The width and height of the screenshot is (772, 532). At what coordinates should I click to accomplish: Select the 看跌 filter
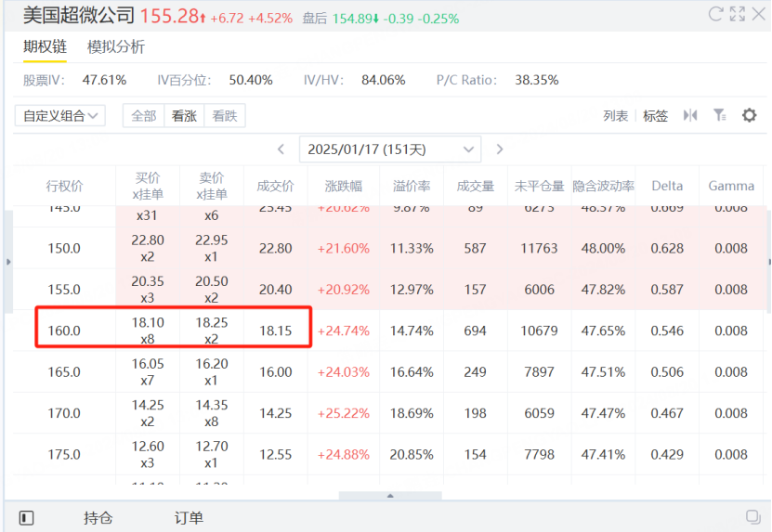(x=225, y=116)
